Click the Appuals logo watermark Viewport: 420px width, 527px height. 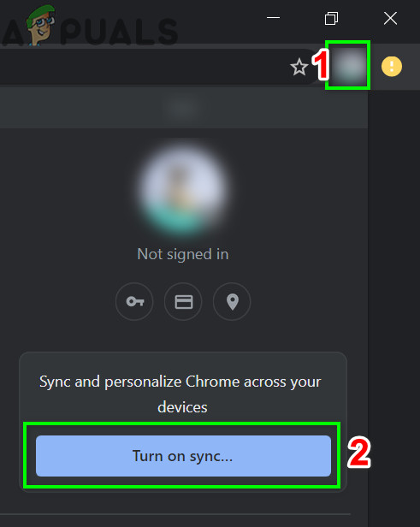(89, 27)
